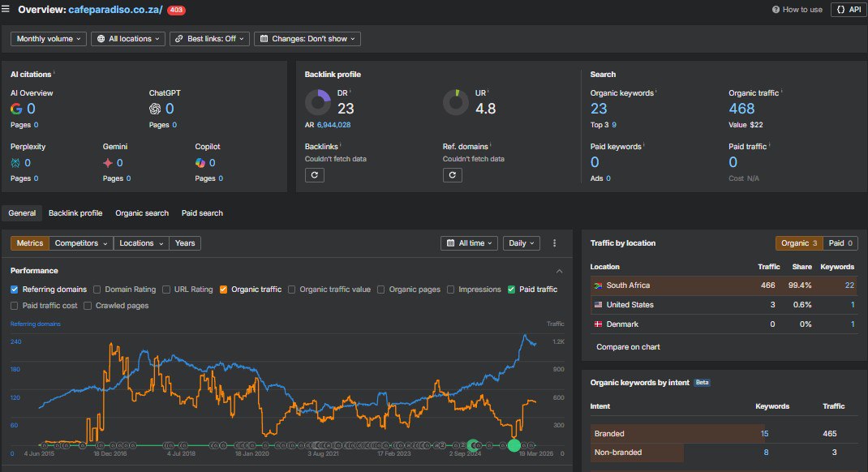Image resolution: width=868 pixels, height=472 pixels.
Task: Open the hamburger menu icon
Action: 6,9
